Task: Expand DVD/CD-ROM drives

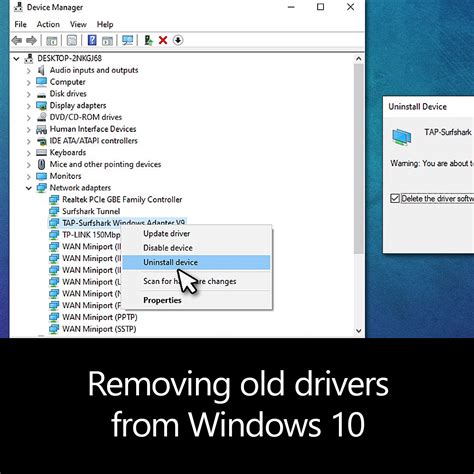Action: click(x=29, y=118)
